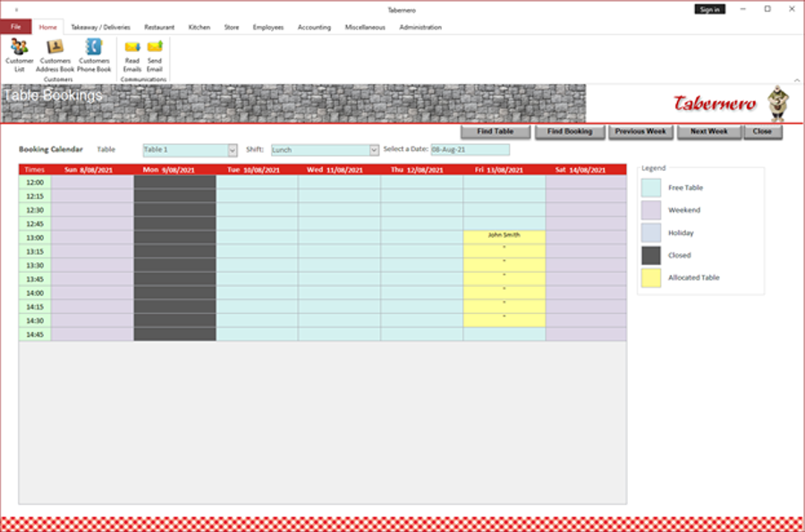805x532 pixels.
Task: Click the Holiday legend swatch
Action: (x=650, y=232)
